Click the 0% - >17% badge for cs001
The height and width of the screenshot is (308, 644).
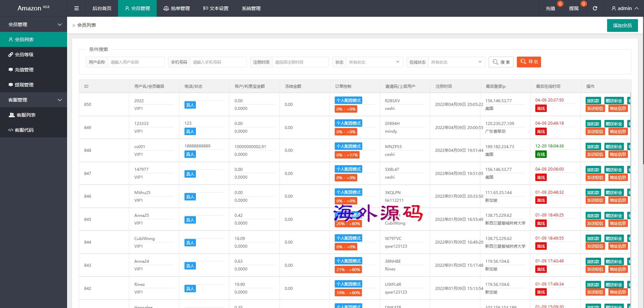coord(347,155)
